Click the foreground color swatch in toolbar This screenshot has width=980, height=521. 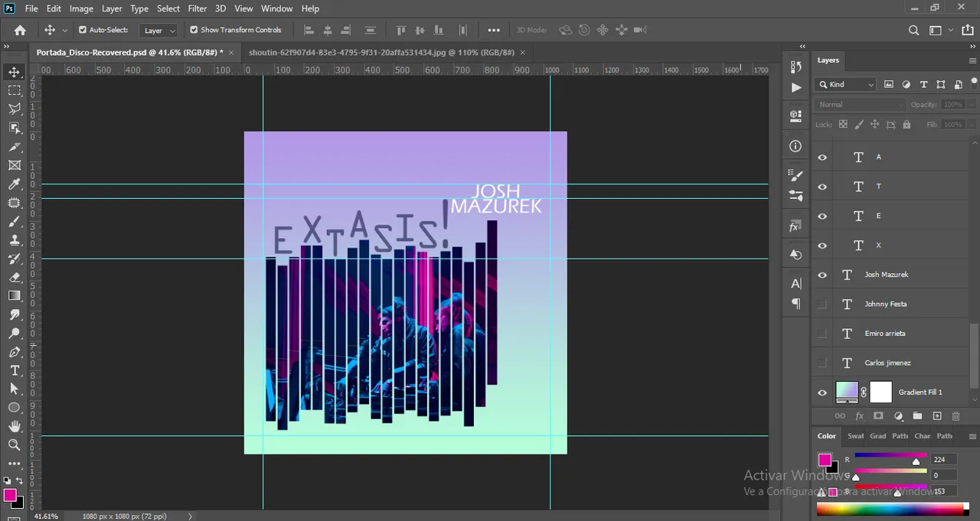click(10, 495)
